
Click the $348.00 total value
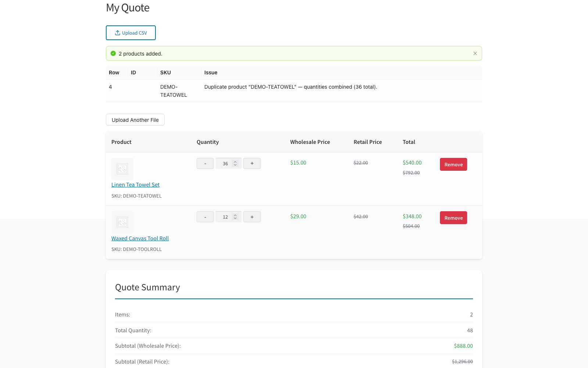412,216
